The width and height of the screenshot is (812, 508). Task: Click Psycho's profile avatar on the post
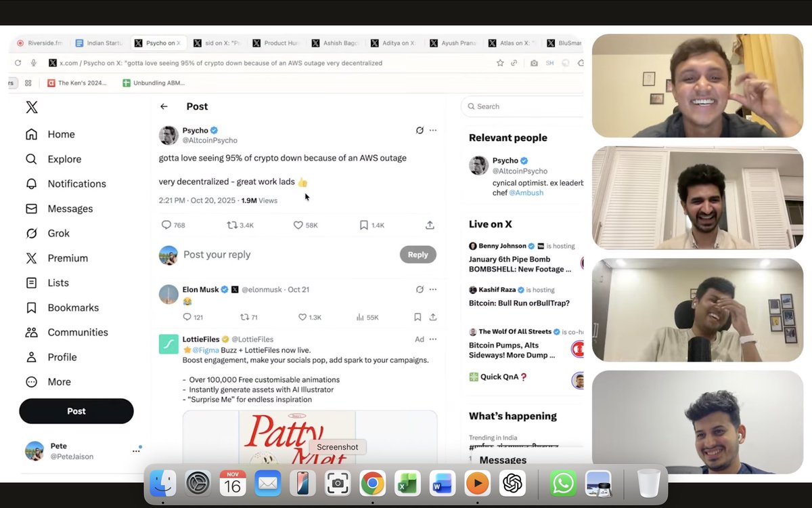click(168, 135)
